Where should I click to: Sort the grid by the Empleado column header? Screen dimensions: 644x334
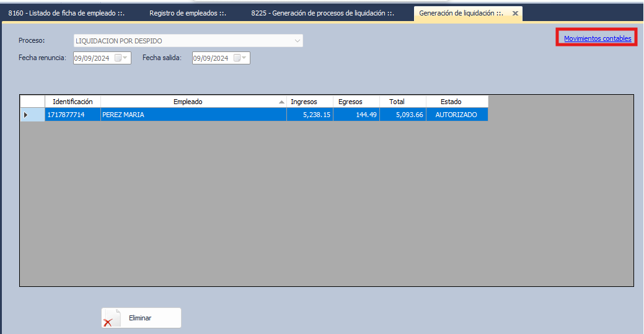[188, 102]
